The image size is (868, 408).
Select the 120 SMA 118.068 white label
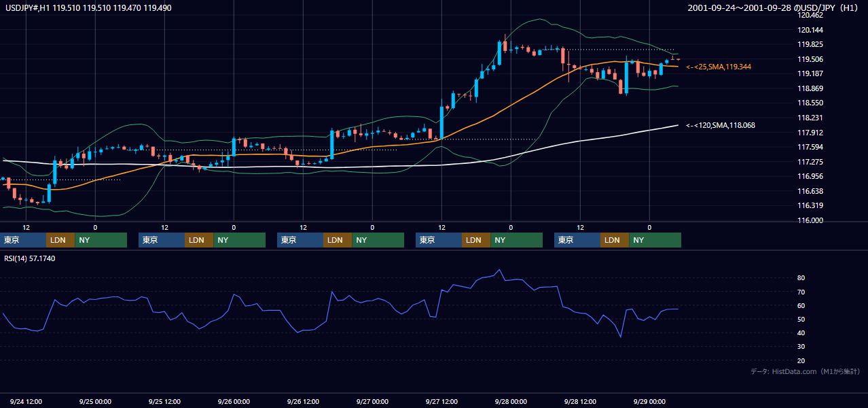pyautogui.click(x=721, y=125)
